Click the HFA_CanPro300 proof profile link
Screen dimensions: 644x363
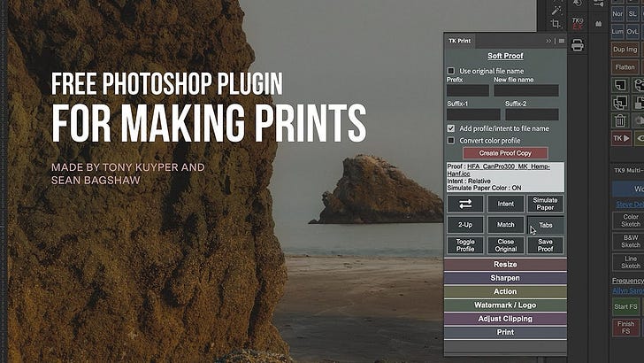499,170
